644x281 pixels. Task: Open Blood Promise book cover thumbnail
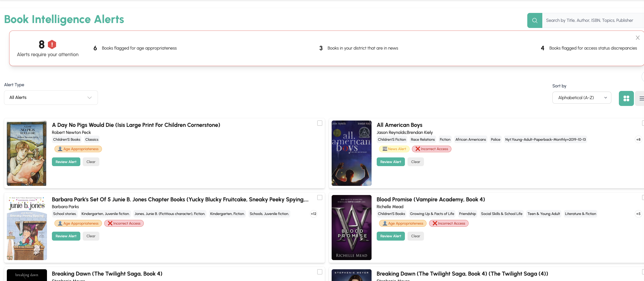(351, 227)
